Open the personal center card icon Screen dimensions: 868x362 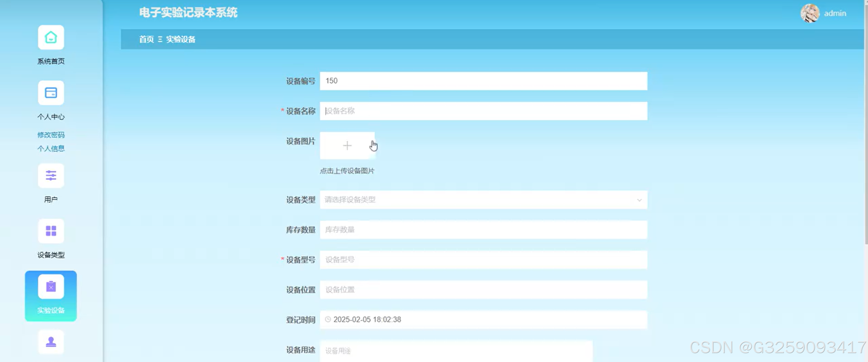tap(51, 93)
